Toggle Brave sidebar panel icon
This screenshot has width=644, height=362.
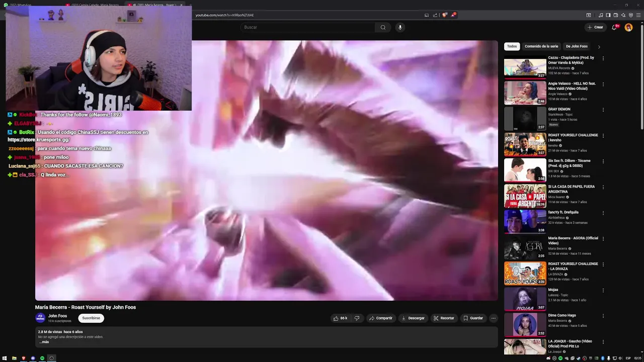coord(608,15)
